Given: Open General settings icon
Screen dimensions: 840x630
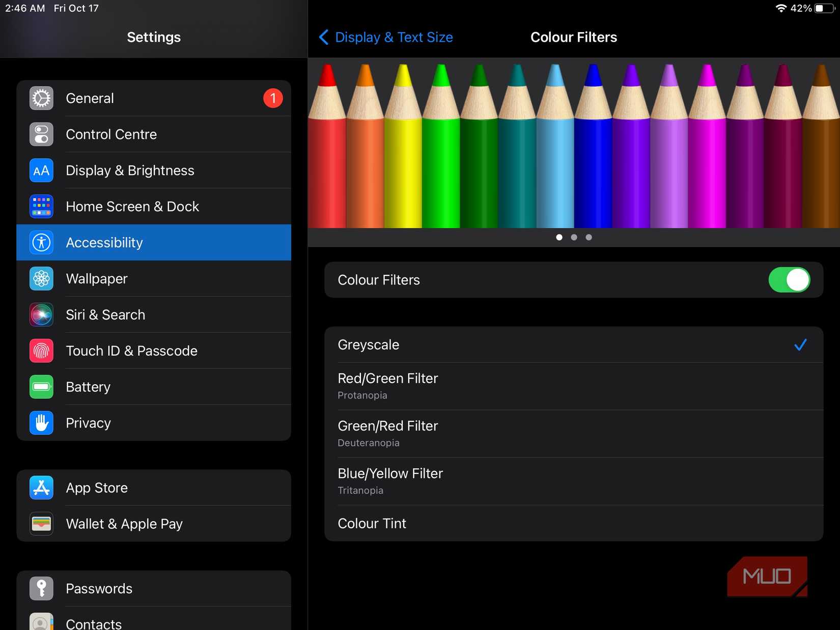Looking at the screenshot, I should click(x=41, y=98).
